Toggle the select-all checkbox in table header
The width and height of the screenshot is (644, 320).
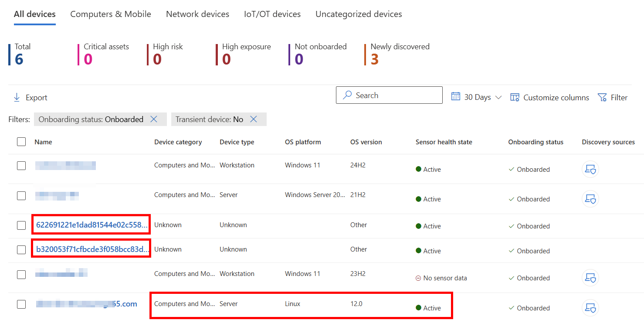pos(21,142)
